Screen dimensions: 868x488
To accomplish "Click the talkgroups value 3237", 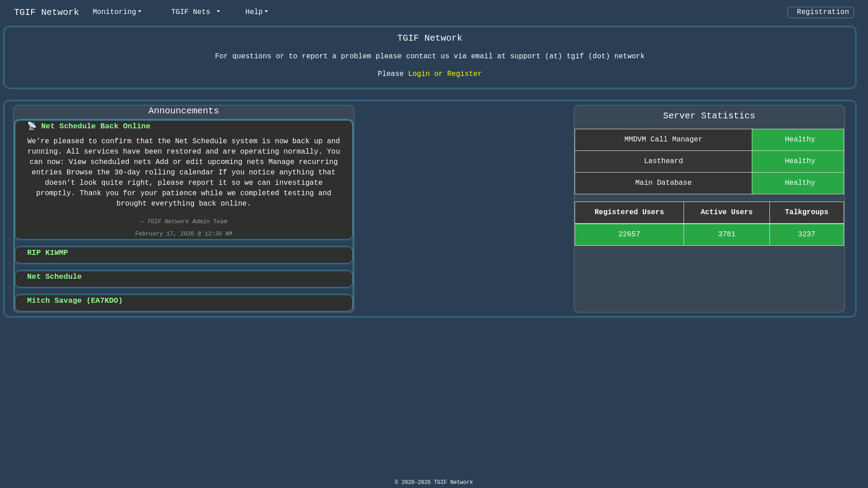I will 807,235.
